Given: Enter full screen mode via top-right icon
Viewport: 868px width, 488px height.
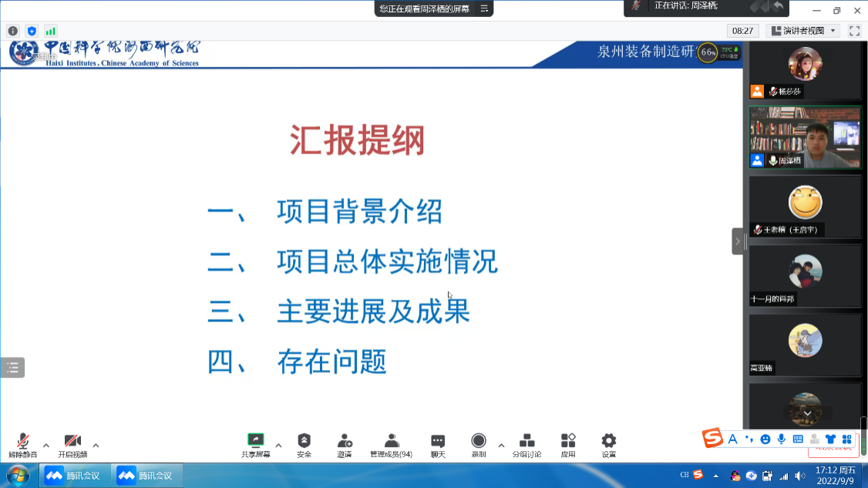Looking at the screenshot, I should [854, 31].
